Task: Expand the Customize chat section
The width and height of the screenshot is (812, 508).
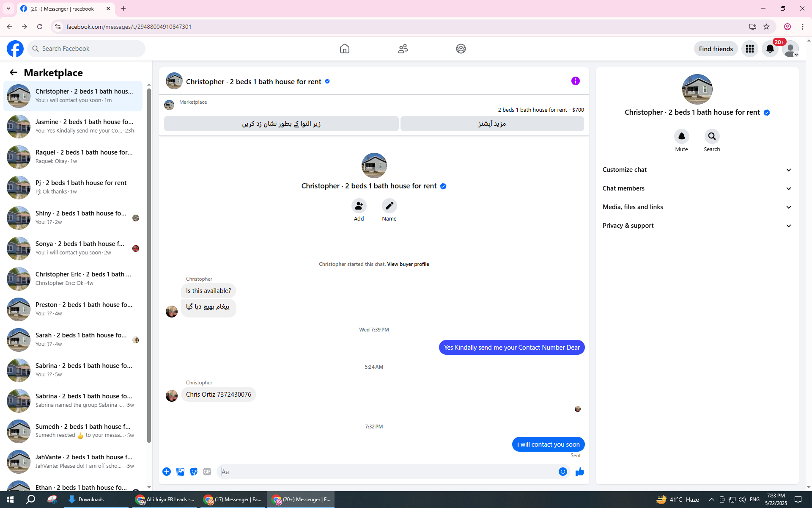Action: pyautogui.click(x=697, y=170)
